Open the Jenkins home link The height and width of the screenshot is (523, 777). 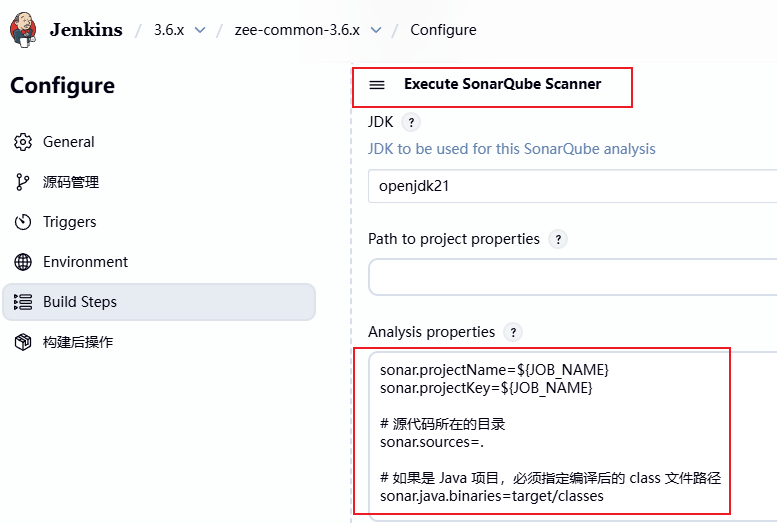click(85, 30)
